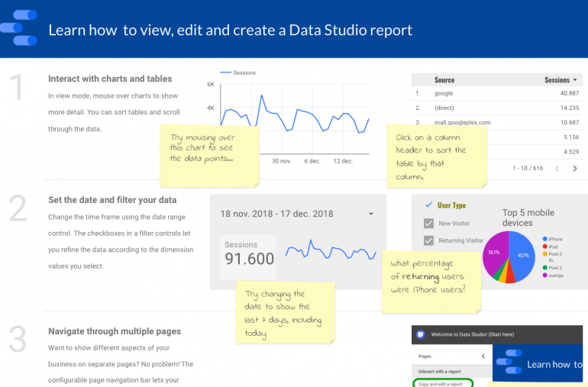Image resolution: width=588 pixels, height=387 pixels.
Task: Click the iPad legend red dot
Action: coord(545,247)
